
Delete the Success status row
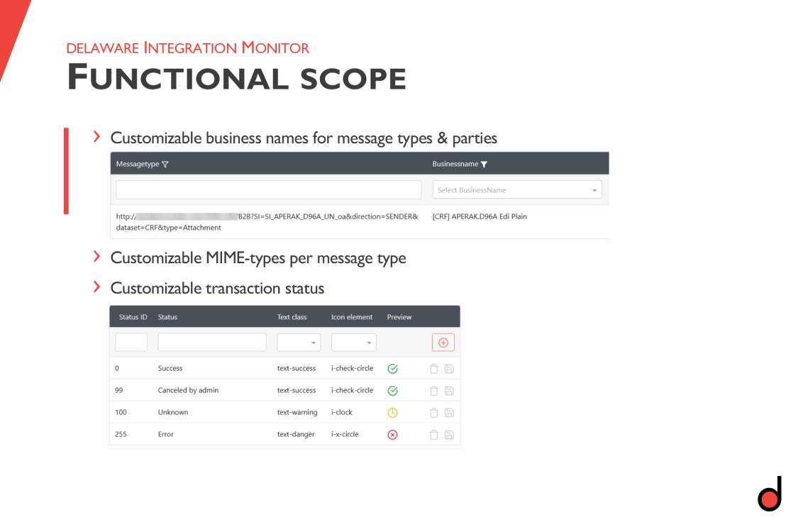click(434, 369)
